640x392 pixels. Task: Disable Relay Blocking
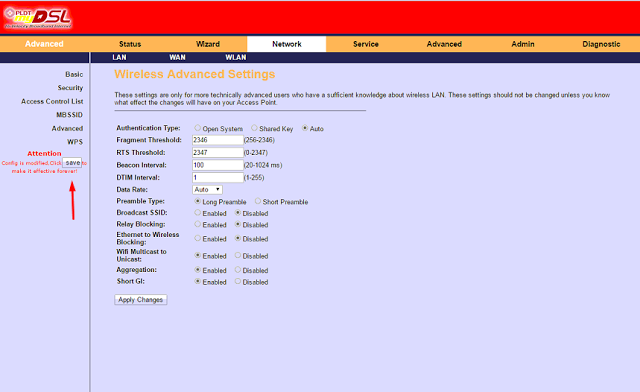(x=238, y=224)
